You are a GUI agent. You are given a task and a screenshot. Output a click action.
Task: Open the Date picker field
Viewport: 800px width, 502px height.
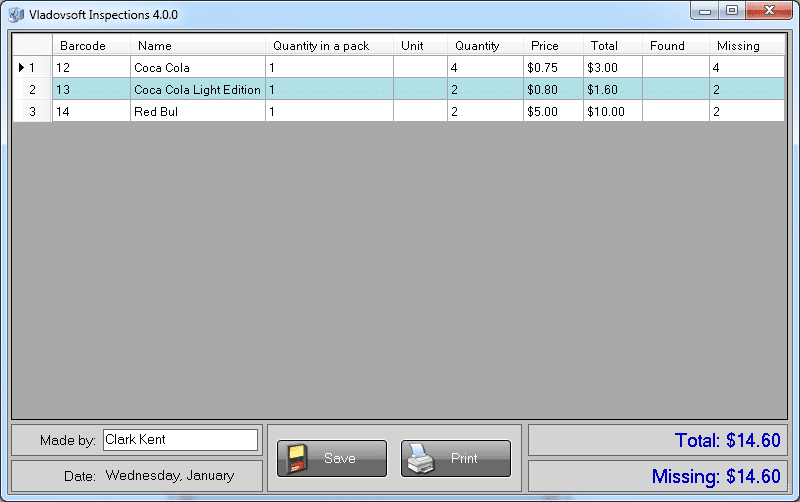click(x=170, y=476)
